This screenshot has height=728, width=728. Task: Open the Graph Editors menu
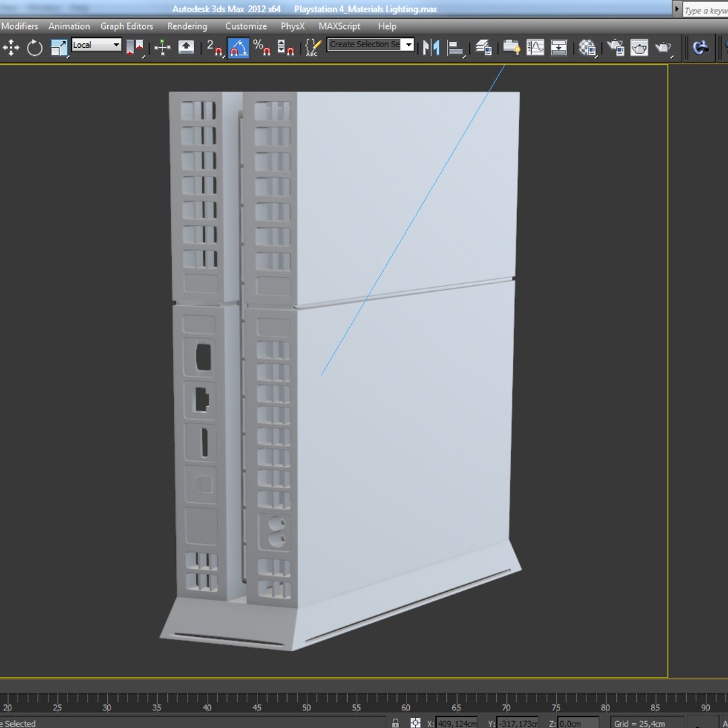tap(127, 26)
